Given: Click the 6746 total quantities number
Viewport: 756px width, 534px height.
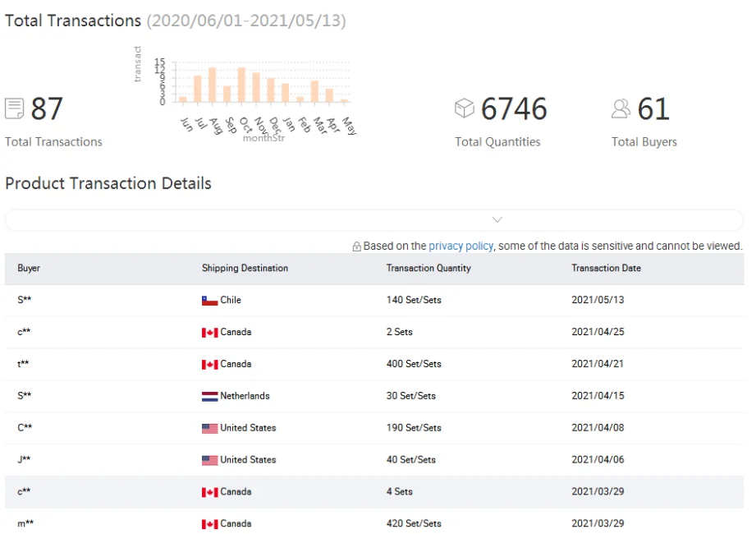Looking at the screenshot, I should (514, 108).
